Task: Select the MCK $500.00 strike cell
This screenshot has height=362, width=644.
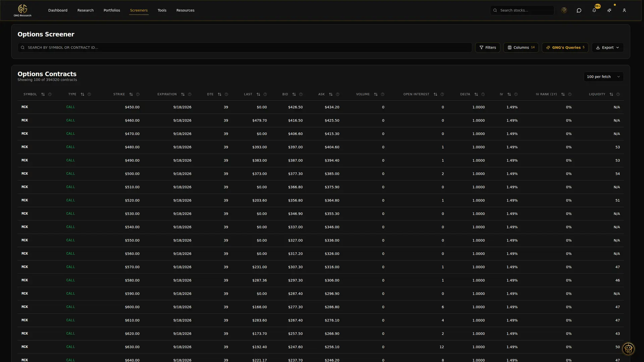Action: click(132, 174)
